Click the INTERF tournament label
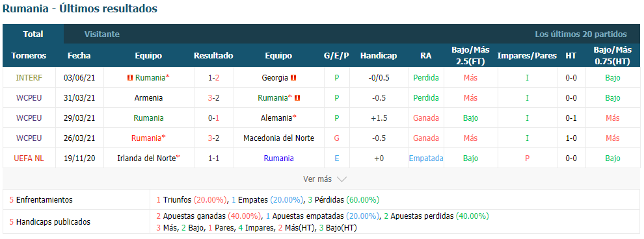The width and height of the screenshot is (644, 239). (x=29, y=77)
